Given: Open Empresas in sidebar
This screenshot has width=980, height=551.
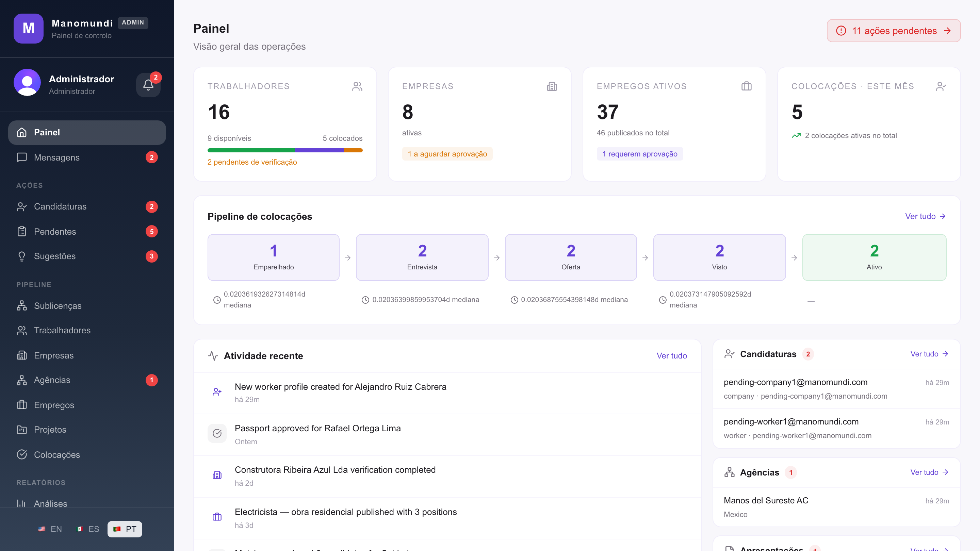Looking at the screenshot, I should 87,355.
